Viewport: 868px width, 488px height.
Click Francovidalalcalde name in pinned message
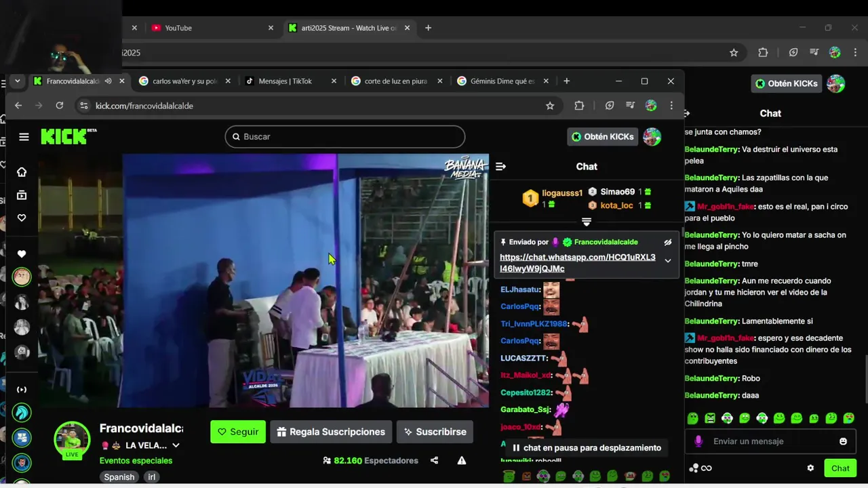pos(606,242)
